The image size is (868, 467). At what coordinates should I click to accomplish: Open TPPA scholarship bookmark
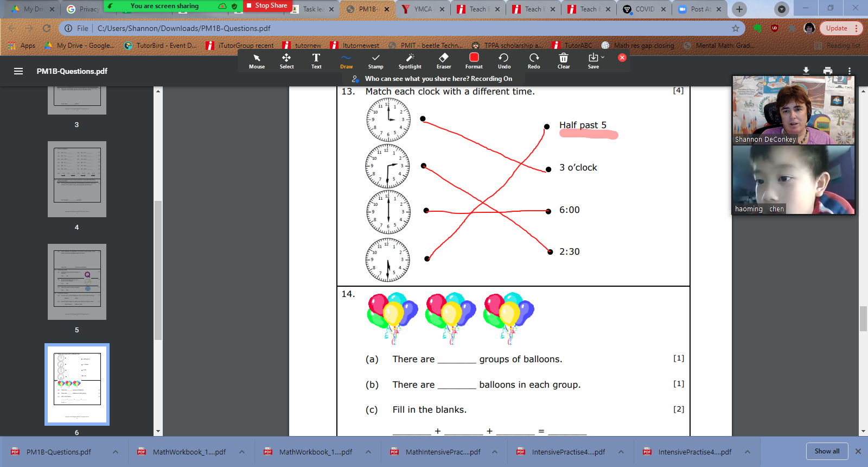pyautogui.click(x=507, y=46)
